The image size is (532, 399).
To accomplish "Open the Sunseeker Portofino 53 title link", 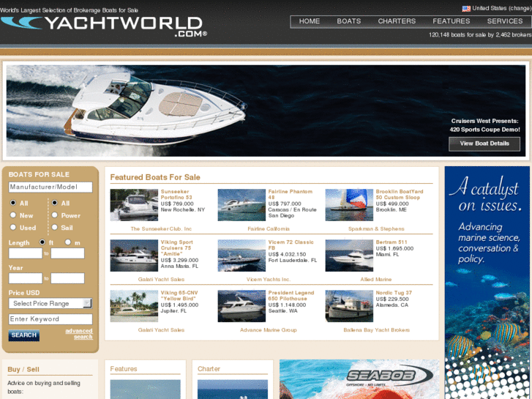I will (x=176, y=195).
